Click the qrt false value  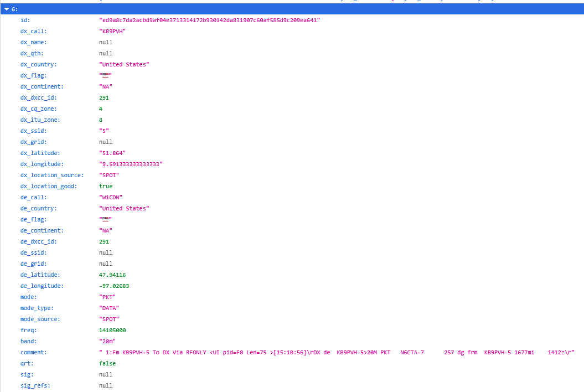pyautogui.click(x=107, y=364)
